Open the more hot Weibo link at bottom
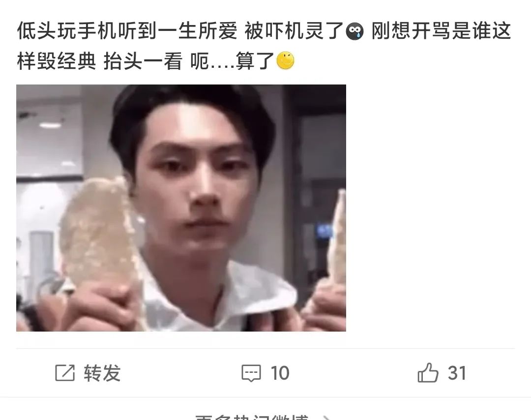Screen dimensions: 531x420 click(252, 418)
